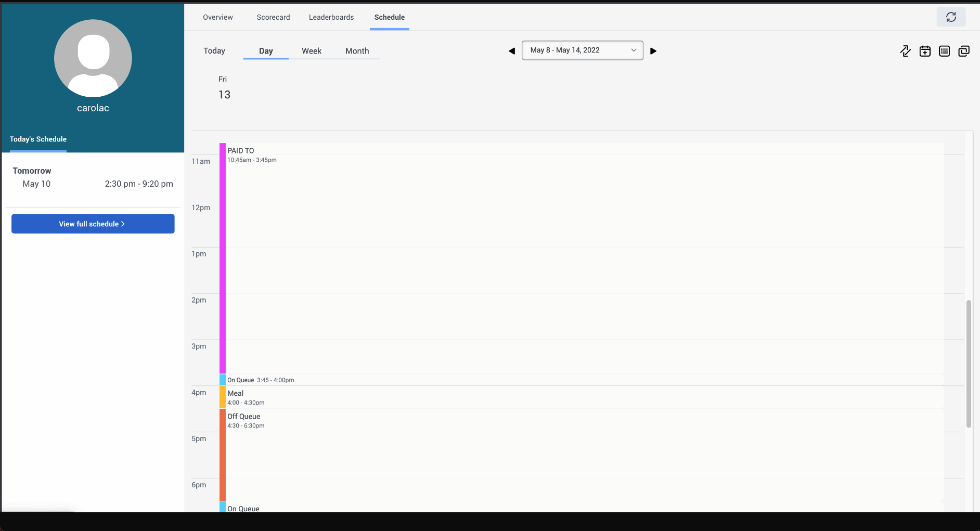Viewport: 980px width, 531px height.
Task: Click the 11am time label
Action: [x=201, y=161]
